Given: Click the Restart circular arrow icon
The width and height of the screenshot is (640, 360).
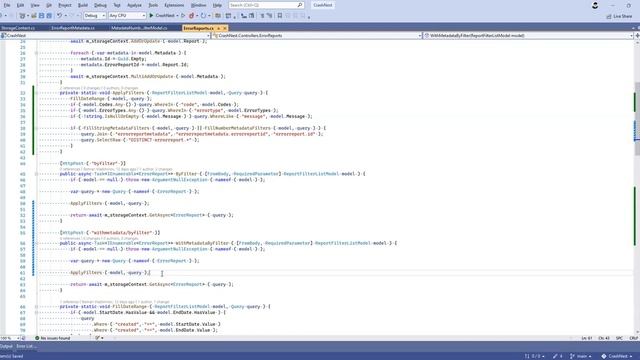Looking at the screenshot, I should pos(203,16).
